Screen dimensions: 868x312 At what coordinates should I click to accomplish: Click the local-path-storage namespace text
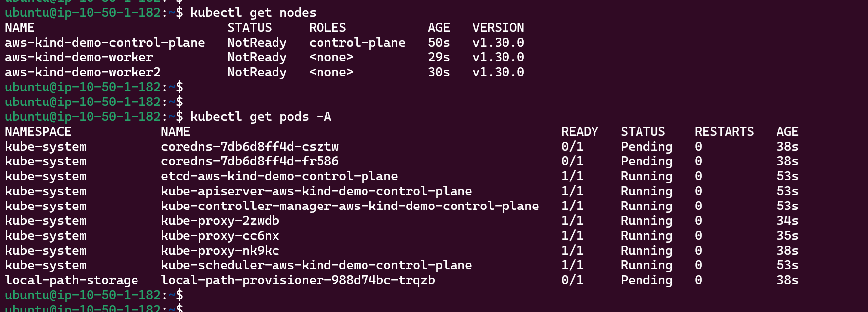pos(72,280)
